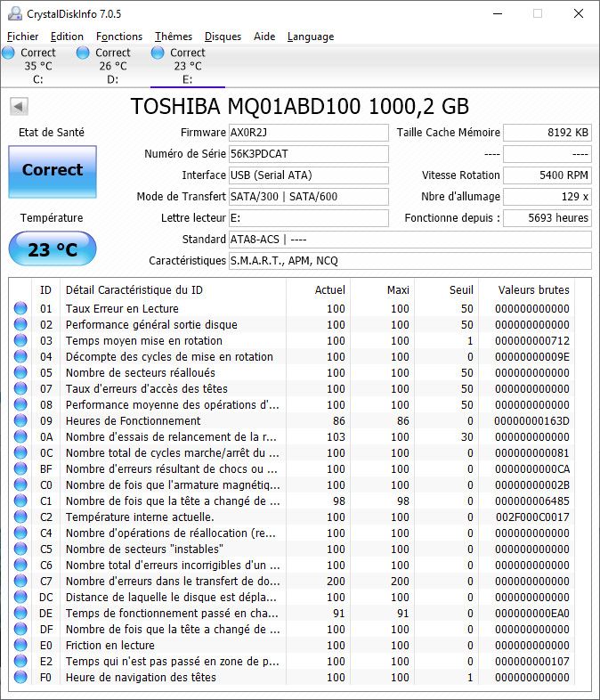
Task: Click status orb of attribute 0A row
Action: [20, 436]
